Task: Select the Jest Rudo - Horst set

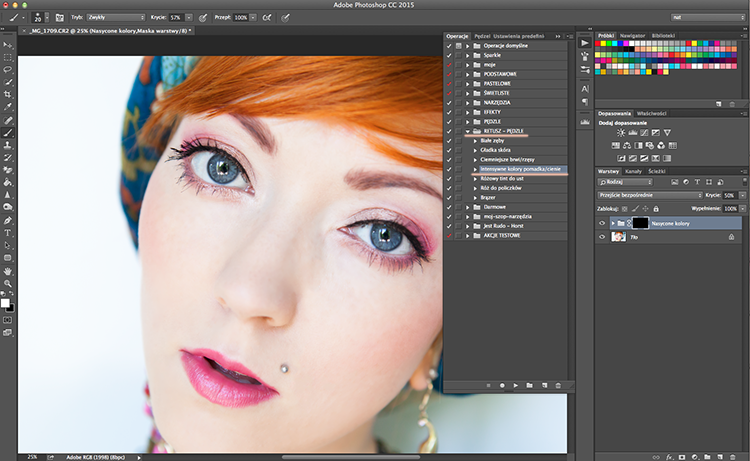Action: [x=503, y=226]
